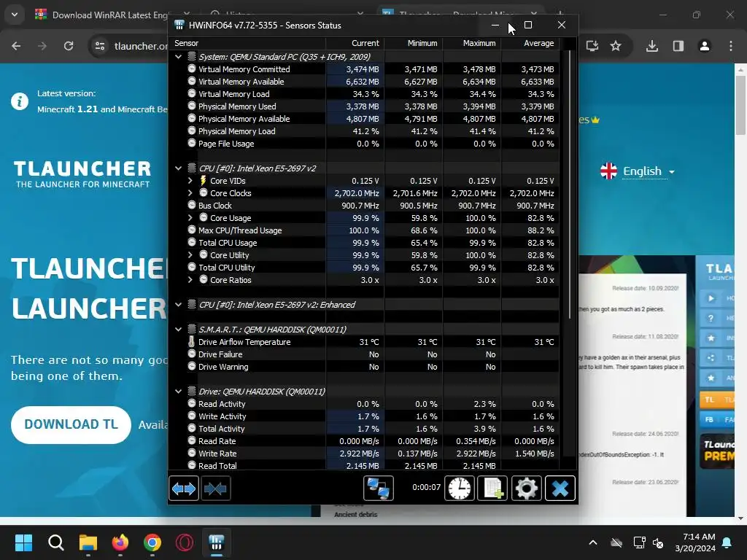Collapse CPU Enhanced sensor group
The image size is (747, 560).
tap(178, 304)
